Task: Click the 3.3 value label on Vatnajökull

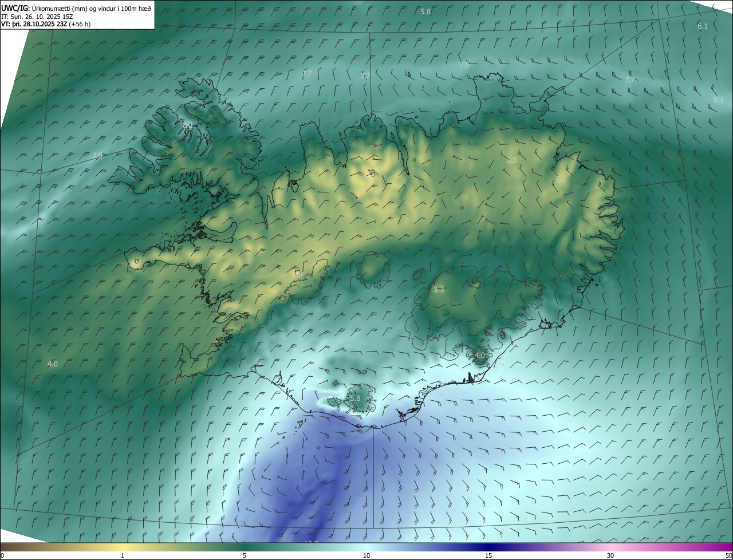Action: [439, 290]
